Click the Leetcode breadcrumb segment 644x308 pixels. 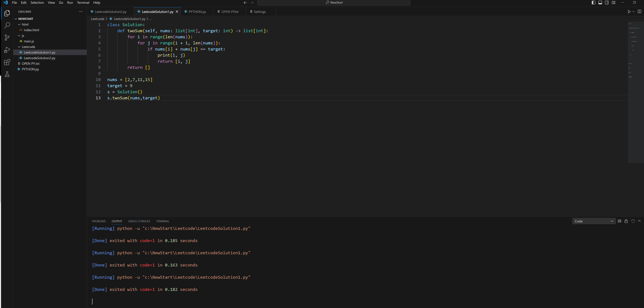[x=97, y=19]
